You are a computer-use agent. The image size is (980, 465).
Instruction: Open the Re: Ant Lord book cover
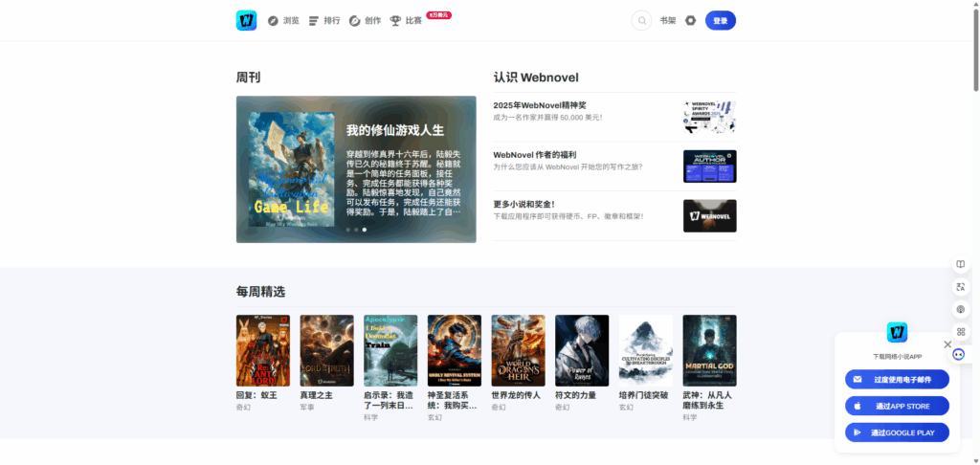[263, 350]
